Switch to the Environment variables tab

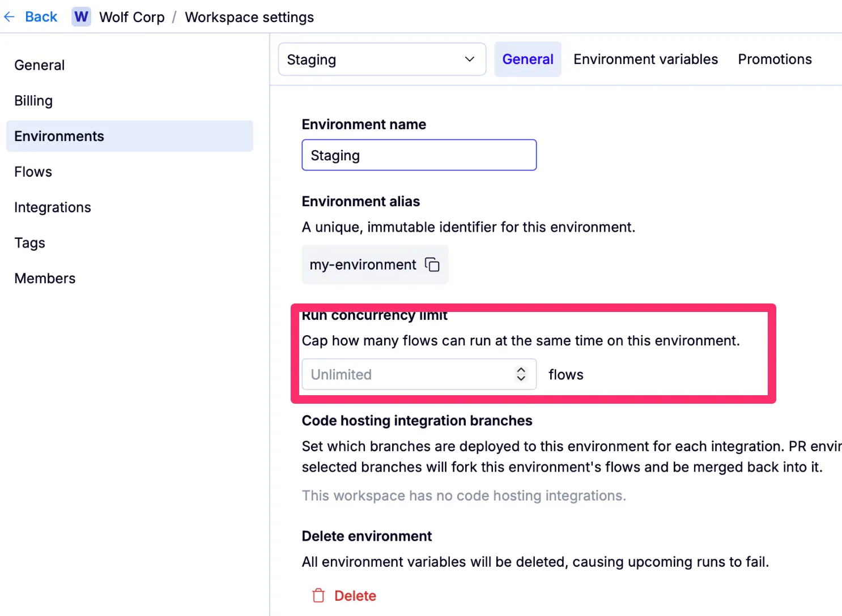645,59
